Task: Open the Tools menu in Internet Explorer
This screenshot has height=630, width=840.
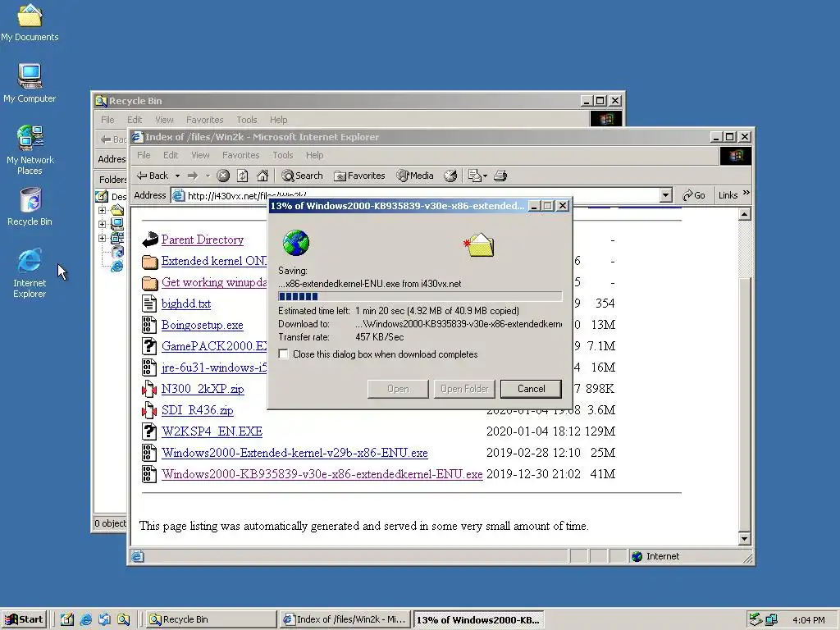Action: [x=282, y=155]
